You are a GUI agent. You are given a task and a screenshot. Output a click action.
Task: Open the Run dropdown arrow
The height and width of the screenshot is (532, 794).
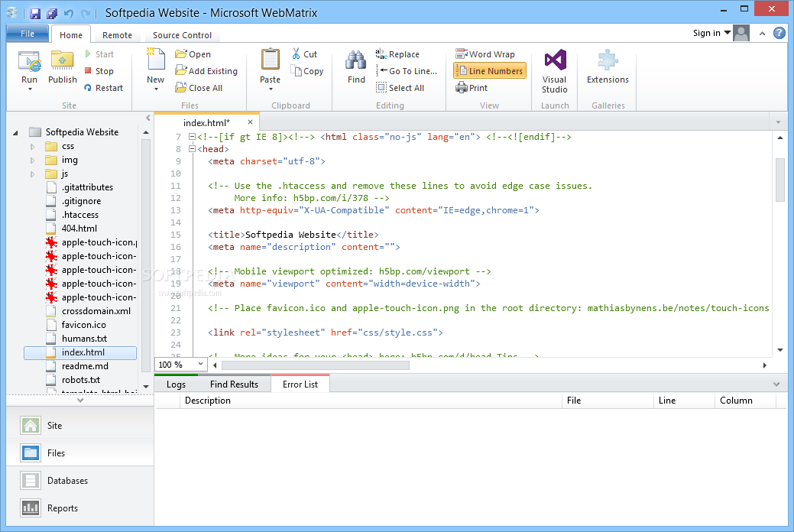[30, 89]
